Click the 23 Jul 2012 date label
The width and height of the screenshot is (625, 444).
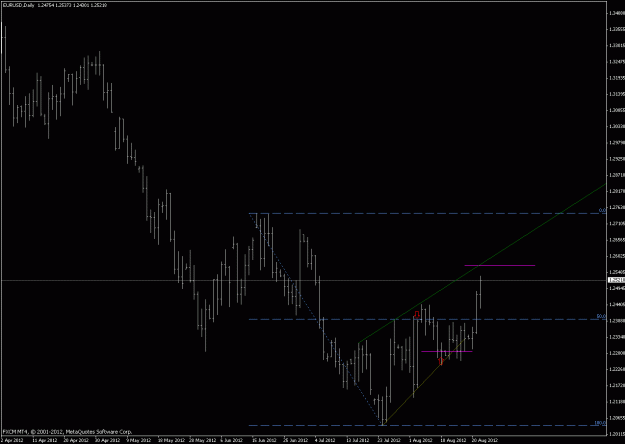(389, 440)
